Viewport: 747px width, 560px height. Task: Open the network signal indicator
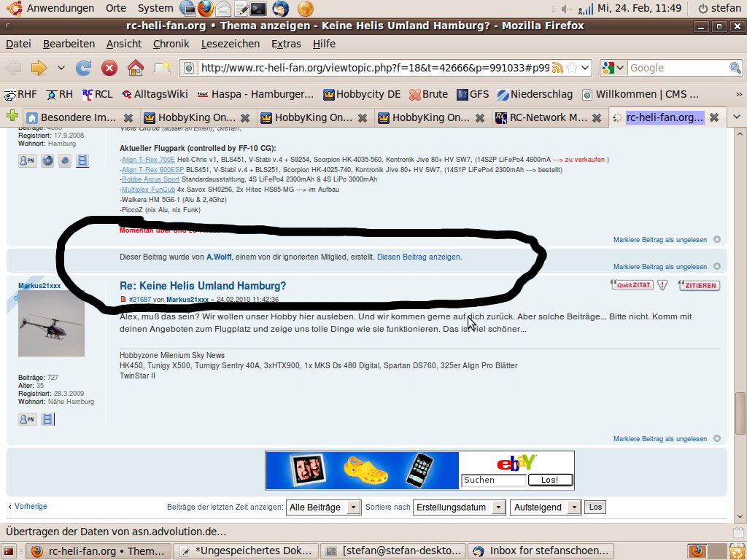pyautogui.click(x=586, y=9)
